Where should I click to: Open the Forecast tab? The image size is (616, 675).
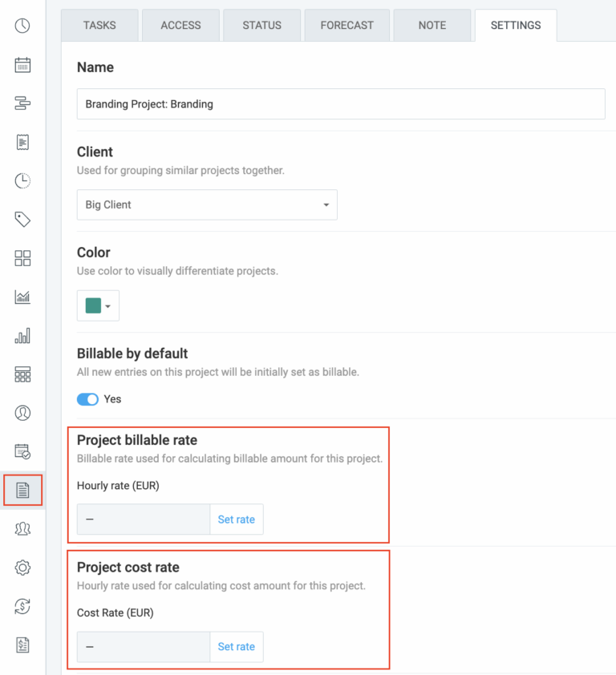(346, 26)
